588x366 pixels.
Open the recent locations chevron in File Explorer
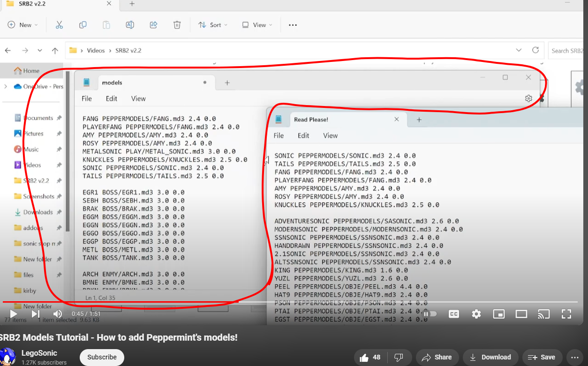(40, 51)
